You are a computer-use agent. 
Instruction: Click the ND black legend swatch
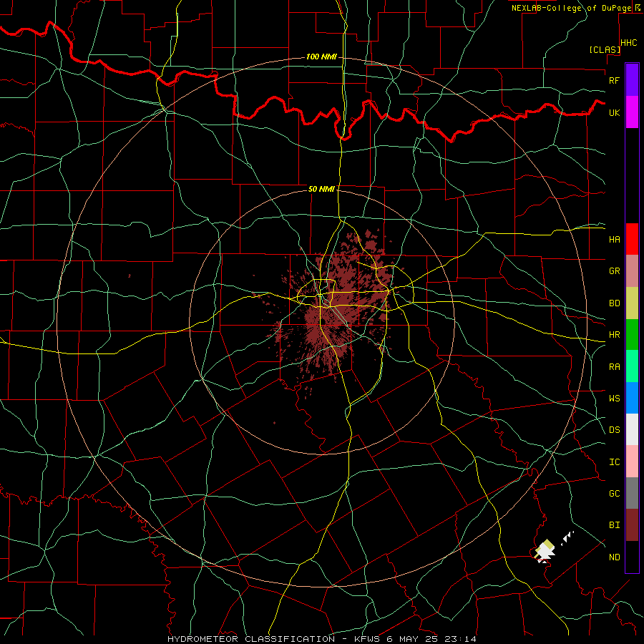pos(632,557)
